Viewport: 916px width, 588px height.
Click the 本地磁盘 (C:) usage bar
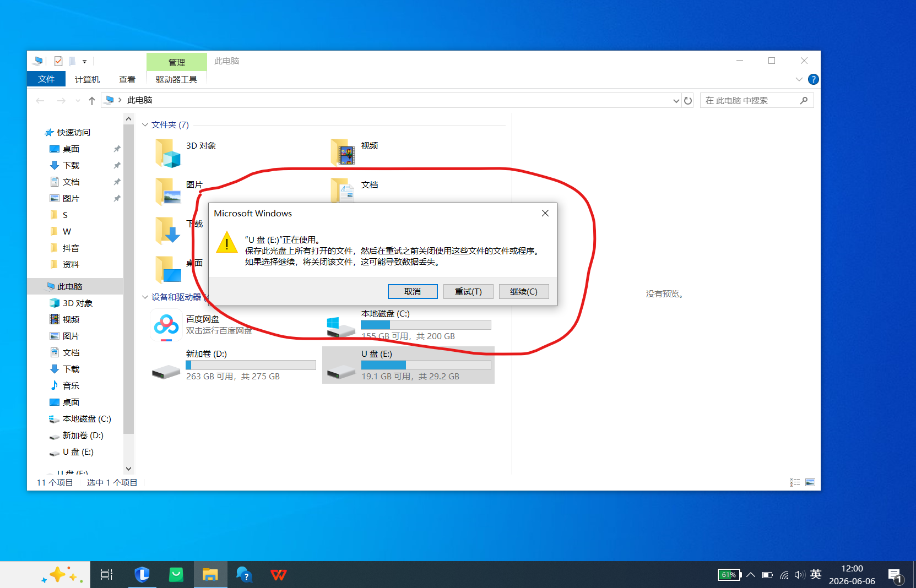(x=426, y=325)
